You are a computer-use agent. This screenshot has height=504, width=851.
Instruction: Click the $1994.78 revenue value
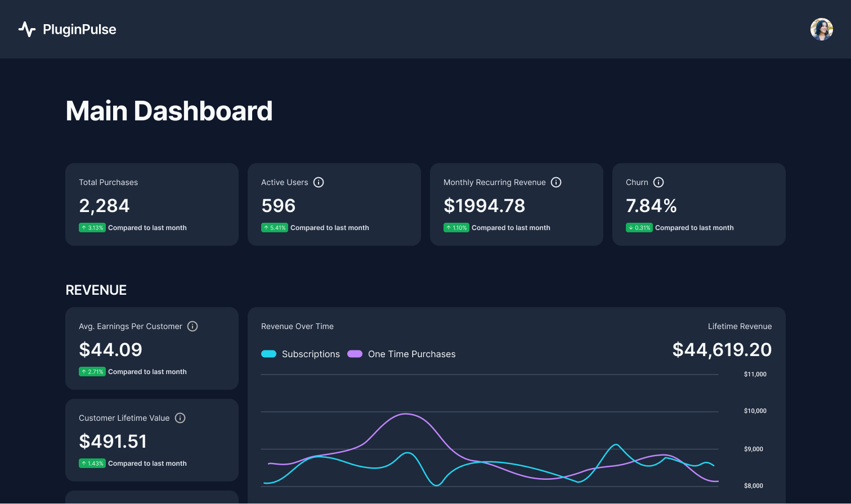(484, 206)
